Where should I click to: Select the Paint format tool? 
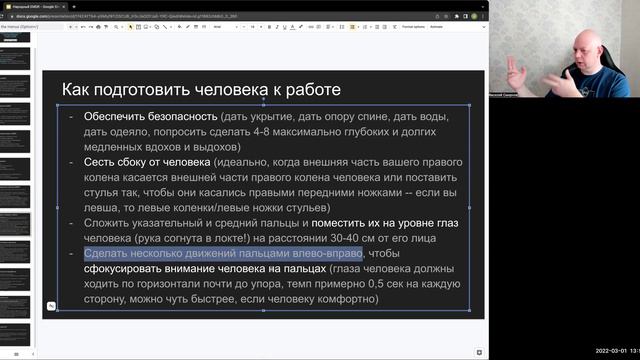[106, 27]
